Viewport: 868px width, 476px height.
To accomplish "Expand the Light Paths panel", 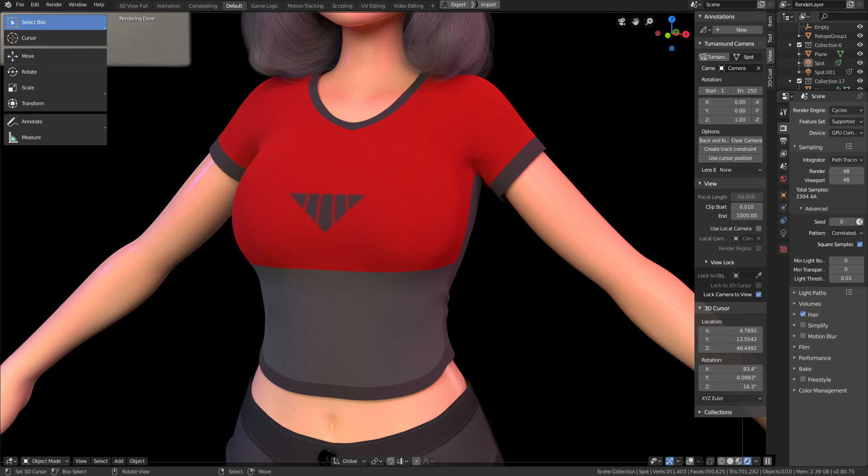I will point(812,293).
